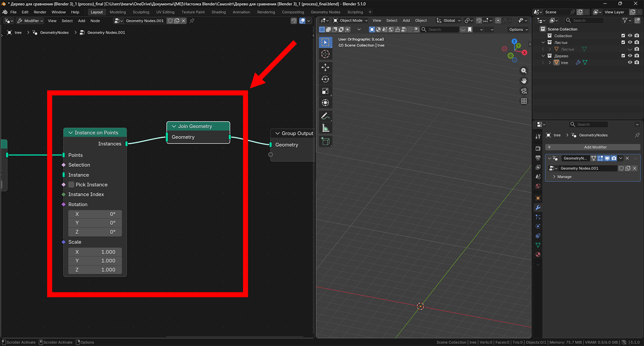The width and height of the screenshot is (644, 346).
Task: Open the Render menu
Action: [40, 12]
